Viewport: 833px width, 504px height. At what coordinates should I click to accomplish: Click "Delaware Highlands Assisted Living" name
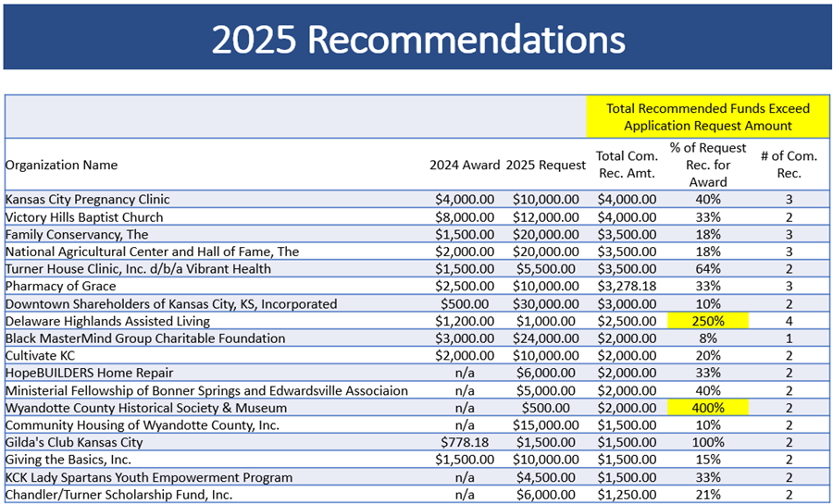pos(108,321)
